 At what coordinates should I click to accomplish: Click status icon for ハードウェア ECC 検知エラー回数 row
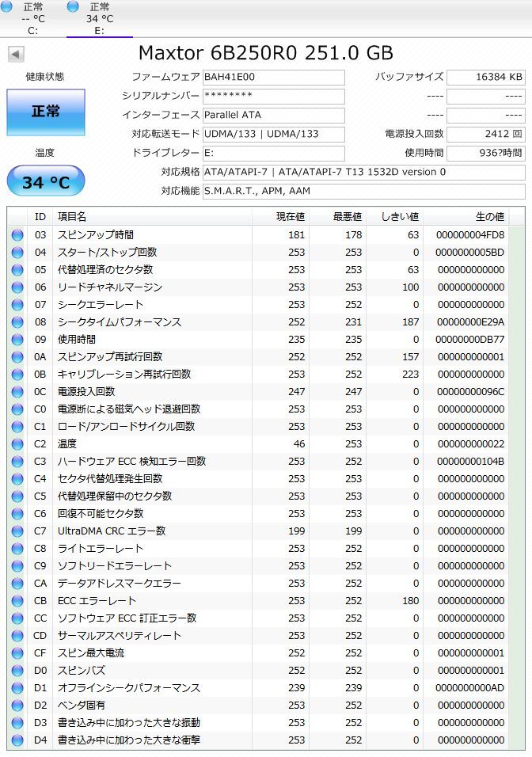[17, 462]
